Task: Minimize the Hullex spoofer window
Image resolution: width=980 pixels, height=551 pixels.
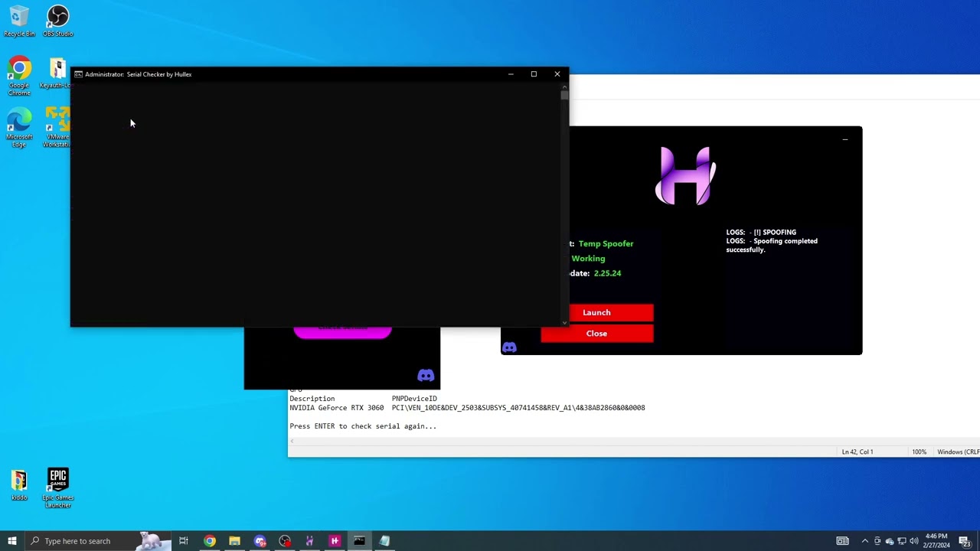Action: [845, 139]
